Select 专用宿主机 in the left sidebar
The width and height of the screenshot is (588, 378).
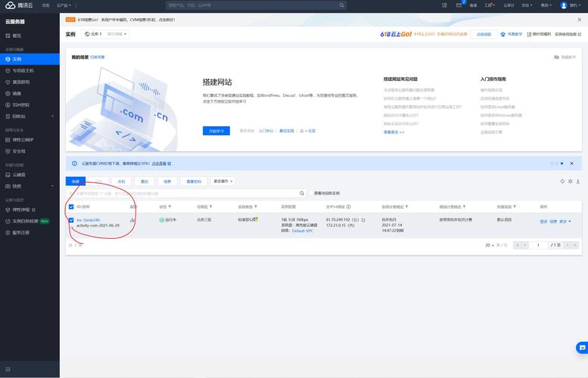click(x=23, y=70)
